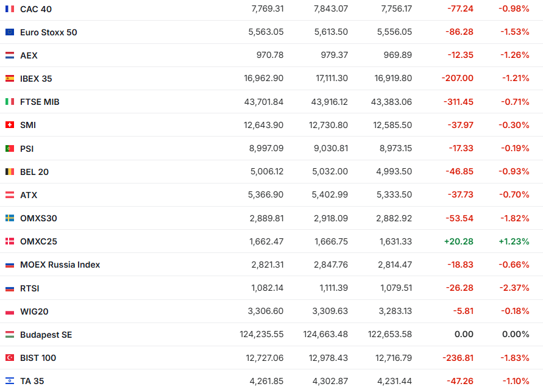Image resolution: width=543 pixels, height=392 pixels.
Task: Click the Belgium flag icon beside BEL 20
Action: [10, 172]
